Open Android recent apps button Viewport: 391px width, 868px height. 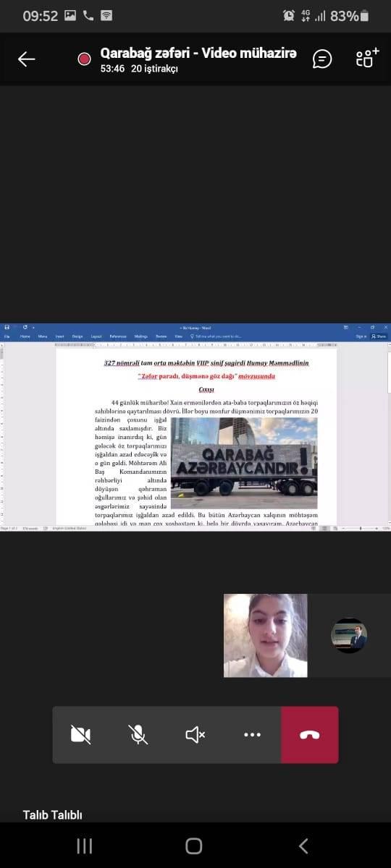click(85, 846)
